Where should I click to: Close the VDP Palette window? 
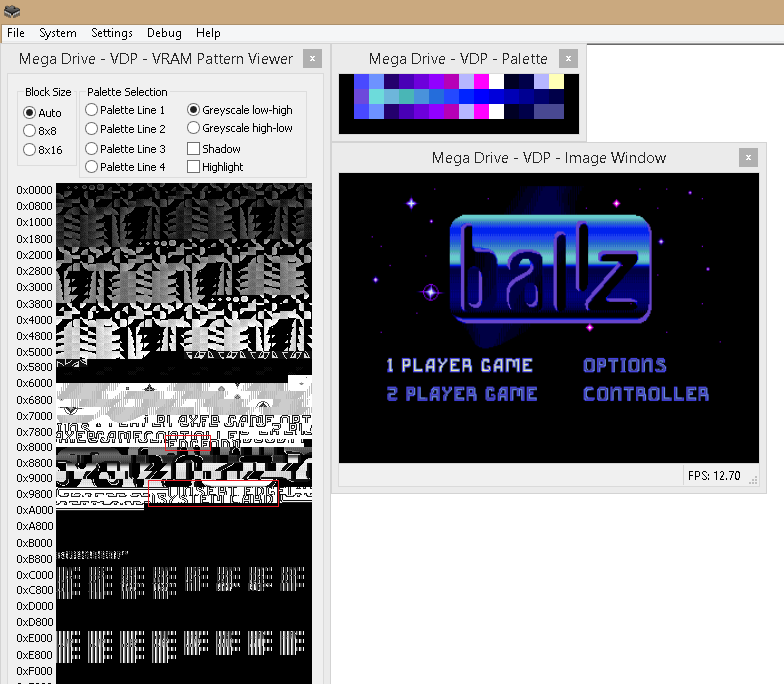[x=568, y=58]
